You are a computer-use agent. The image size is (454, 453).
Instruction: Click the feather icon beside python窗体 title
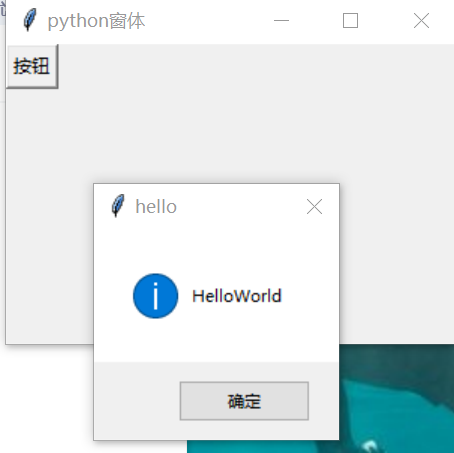30,20
